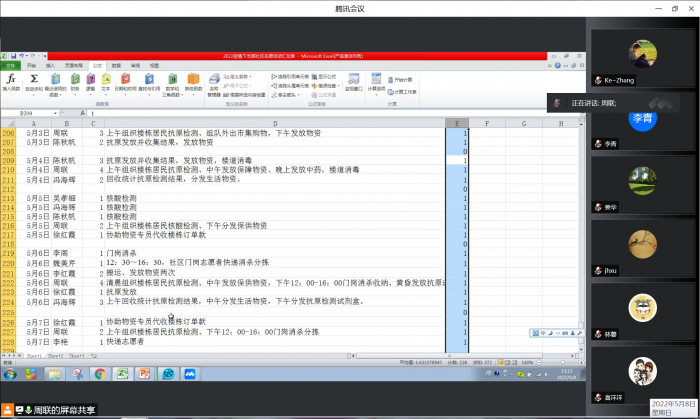Open the AutoSum sigma function button
Viewport: 700px width, 419px height.
[x=33, y=84]
